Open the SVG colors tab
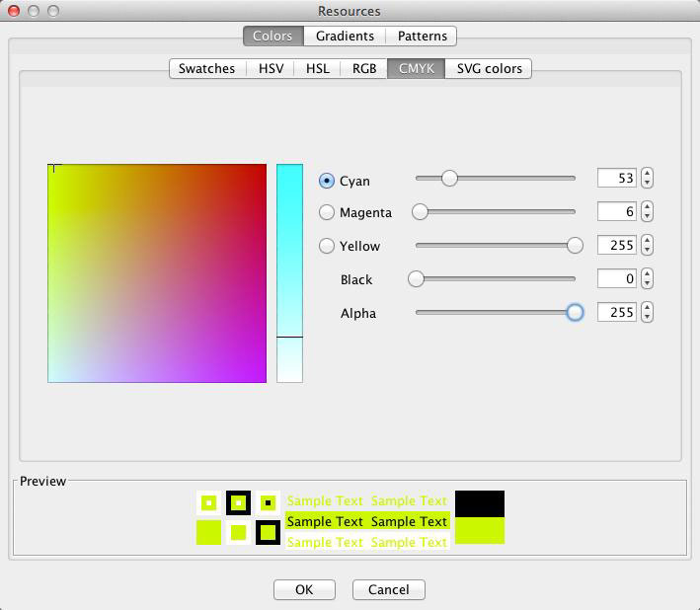Screen dimensions: 700x610 point(489,68)
